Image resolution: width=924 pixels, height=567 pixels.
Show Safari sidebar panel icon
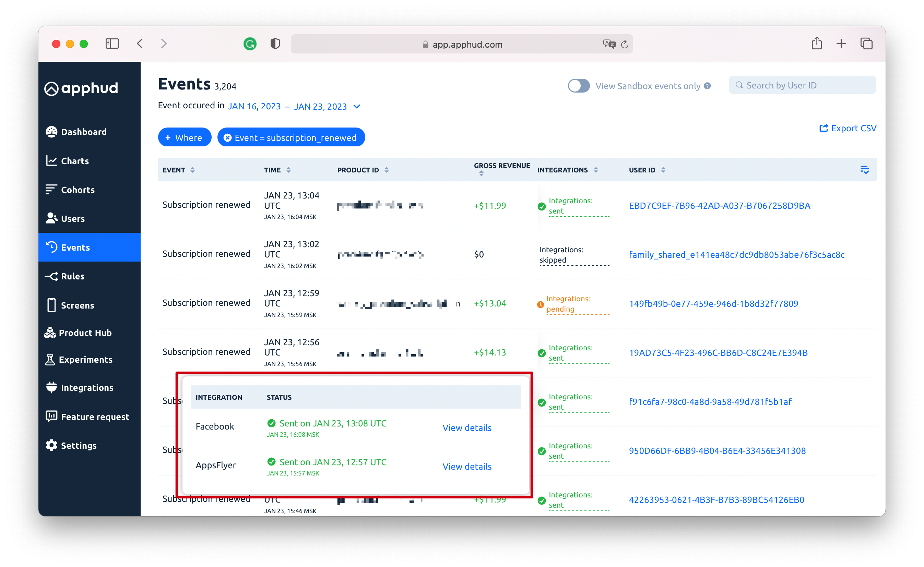click(x=112, y=44)
